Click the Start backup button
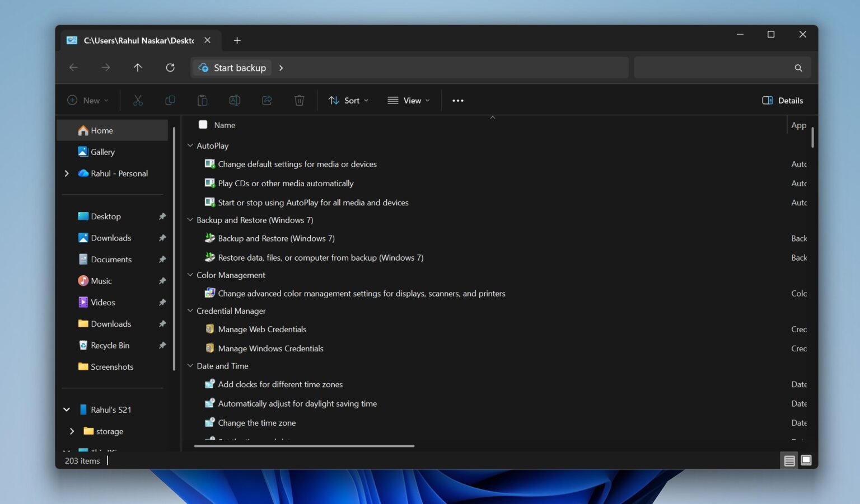Screen dimensions: 860x504 coord(232,68)
